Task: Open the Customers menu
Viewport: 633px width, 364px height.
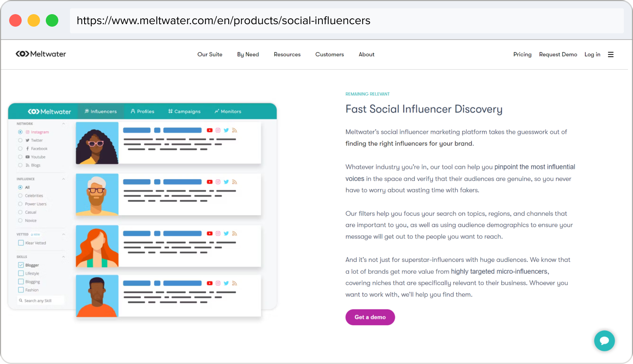Action: 330,55
